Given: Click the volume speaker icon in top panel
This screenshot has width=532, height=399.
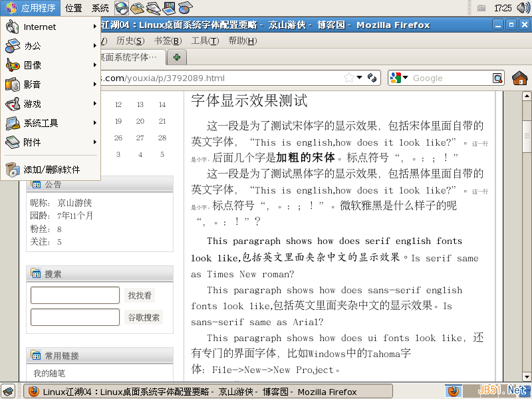Looking at the screenshot, I should [x=523, y=8].
